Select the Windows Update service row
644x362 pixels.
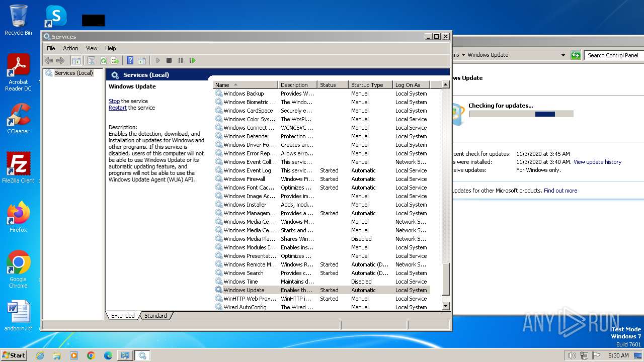point(322,290)
